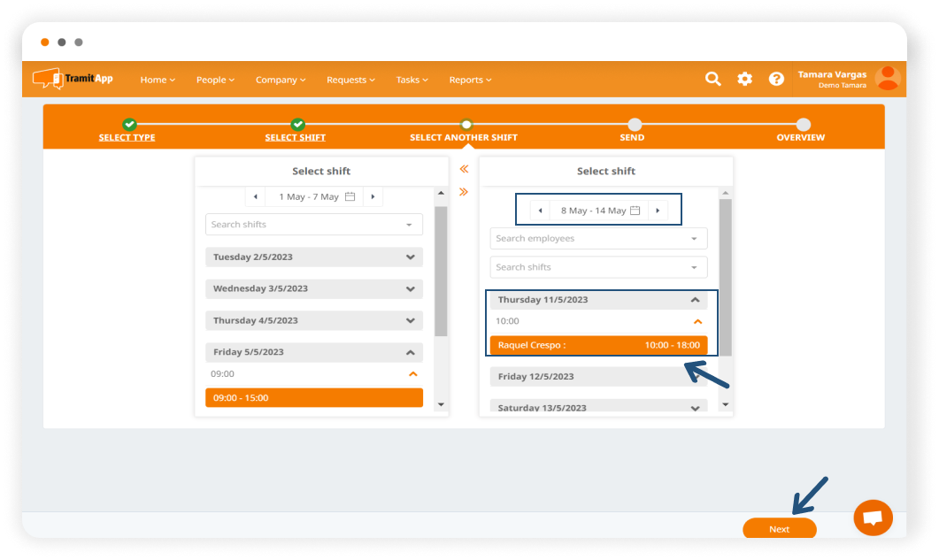Open the Search employees dropdown
The image size is (939, 560).
[x=598, y=239]
